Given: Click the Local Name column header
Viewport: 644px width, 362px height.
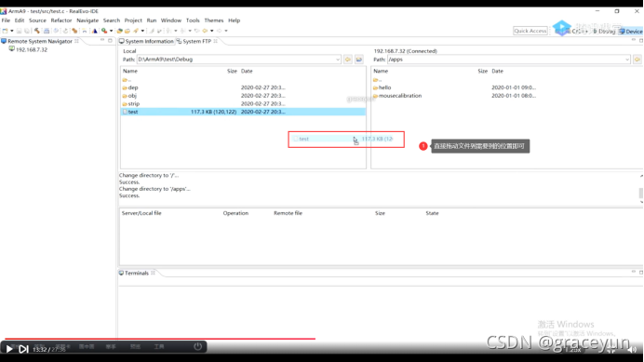Looking at the screenshot, I should coord(130,71).
